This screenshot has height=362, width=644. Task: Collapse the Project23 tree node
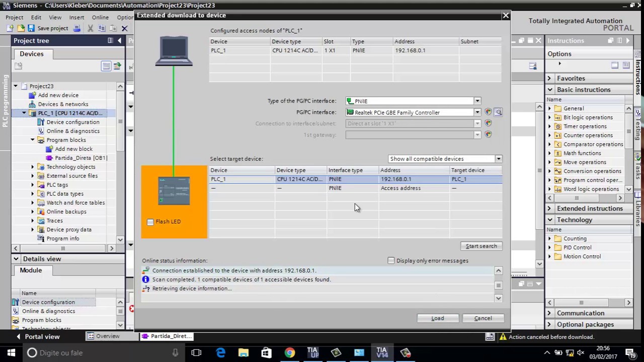[16, 86]
